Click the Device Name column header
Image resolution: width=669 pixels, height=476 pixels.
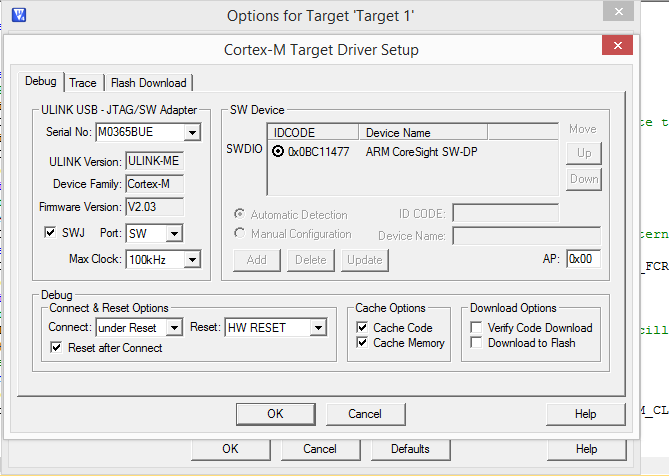click(423, 132)
